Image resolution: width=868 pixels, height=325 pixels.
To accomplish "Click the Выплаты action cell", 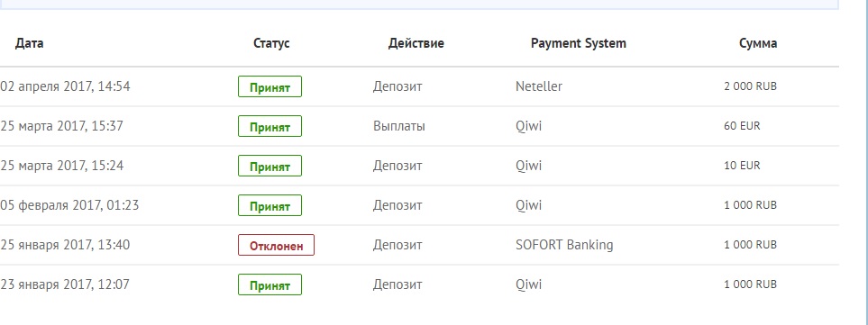I will click(x=399, y=126).
